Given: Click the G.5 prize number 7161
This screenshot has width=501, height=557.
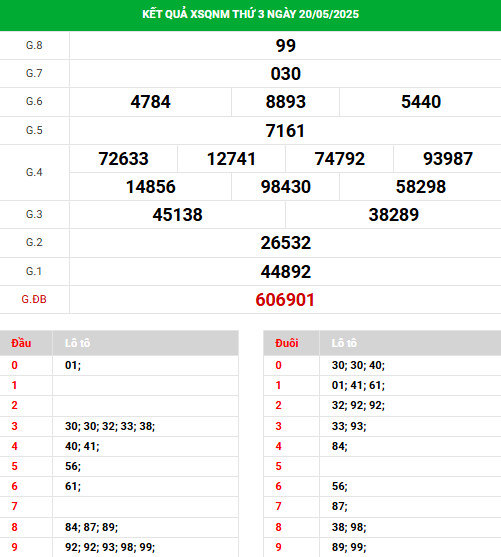Looking at the screenshot, I should click(285, 131).
